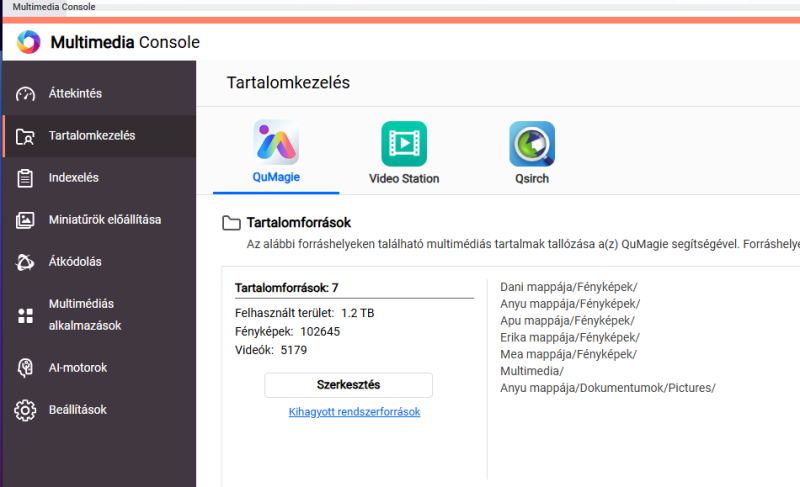Switch to the Video Station tab label
The height and width of the screenshot is (487, 800).
pyautogui.click(x=404, y=178)
